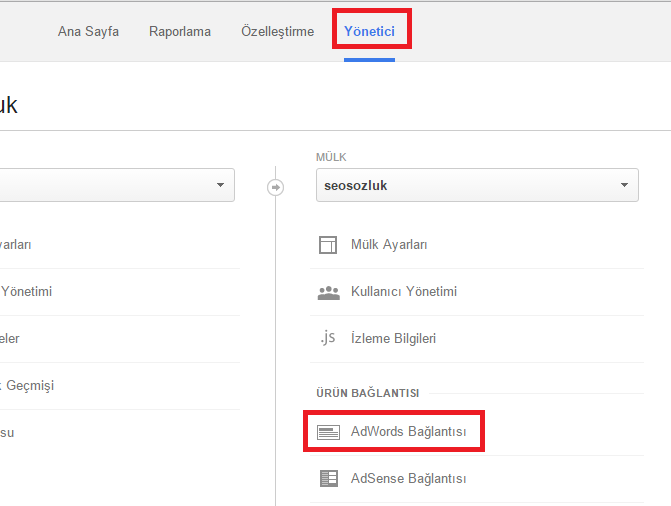The image size is (671, 506).
Task: Open the Mülk Ayarları text link
Action: coord(389,245)
